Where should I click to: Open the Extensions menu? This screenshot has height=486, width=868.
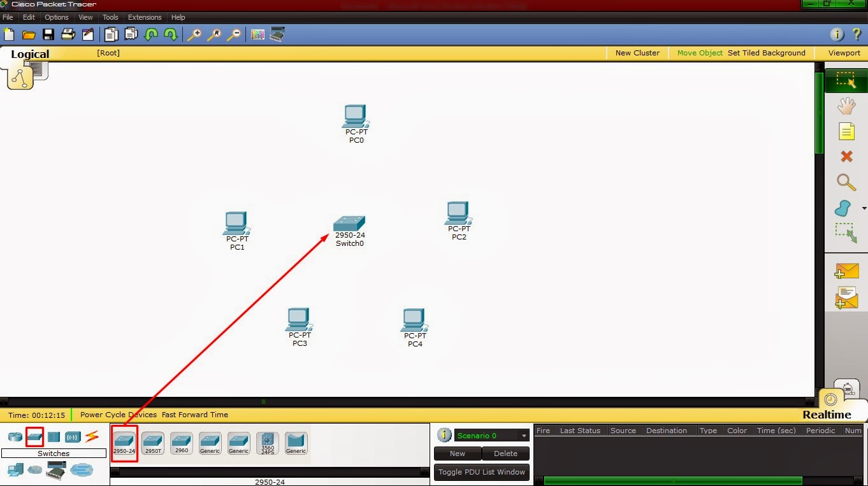click(145, 17)
